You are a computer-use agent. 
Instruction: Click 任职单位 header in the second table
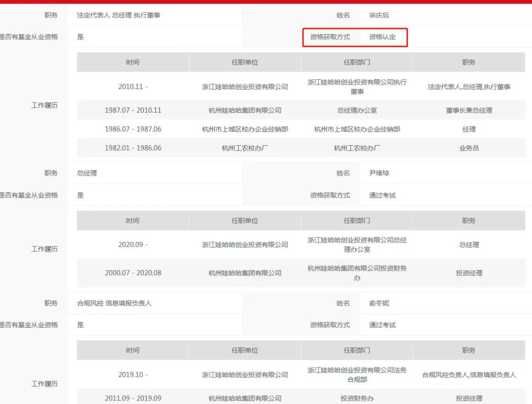pyautogui.click(x=245, y=220)
